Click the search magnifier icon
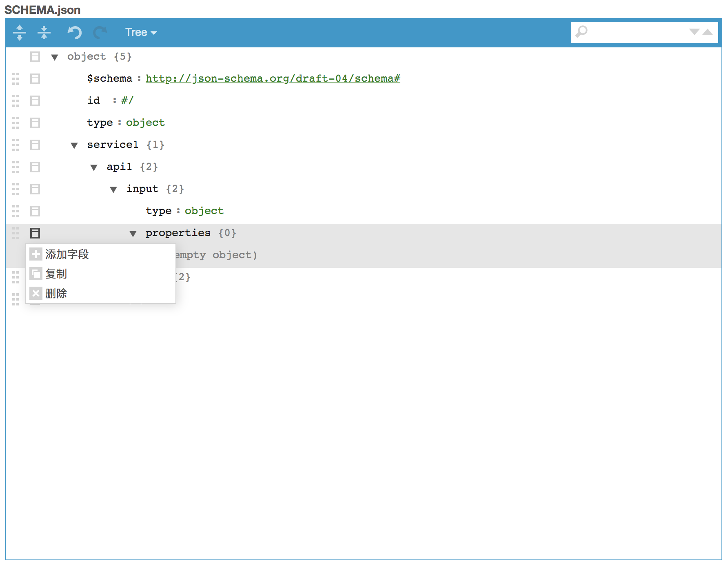The width and height of the screenshot is (728, 566). point(582,31)
